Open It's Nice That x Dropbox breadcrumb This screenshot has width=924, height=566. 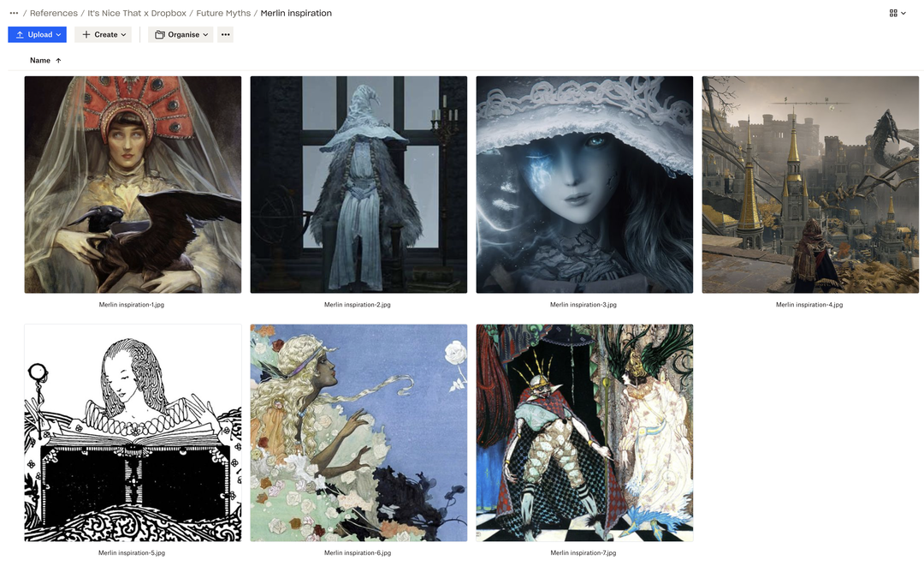click(x=137, y=13)
